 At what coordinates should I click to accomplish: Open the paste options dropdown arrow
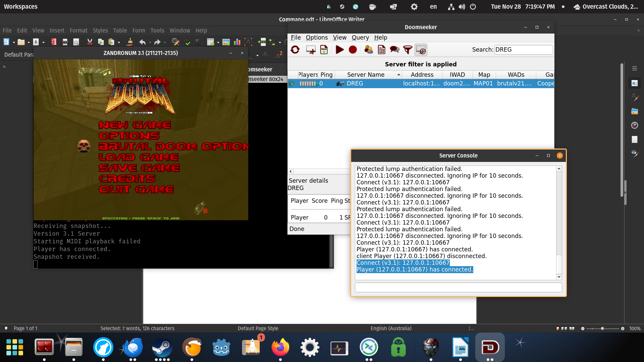tap(119, 43)
